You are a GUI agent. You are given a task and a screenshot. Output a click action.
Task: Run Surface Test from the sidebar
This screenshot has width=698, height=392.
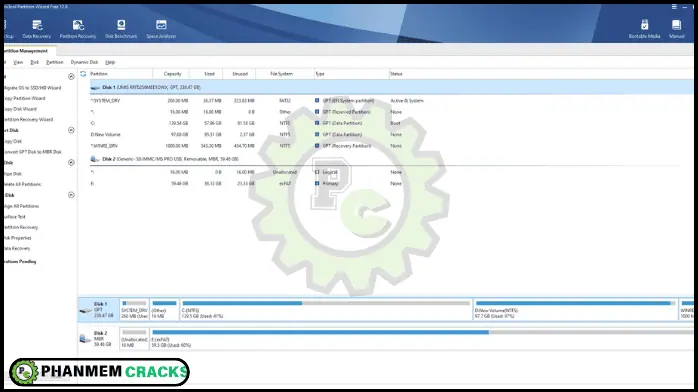click(15, 217)
